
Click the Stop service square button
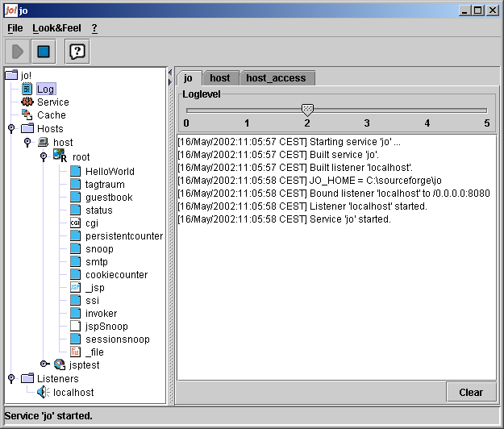pyautogui.click(x=44, y=52)
